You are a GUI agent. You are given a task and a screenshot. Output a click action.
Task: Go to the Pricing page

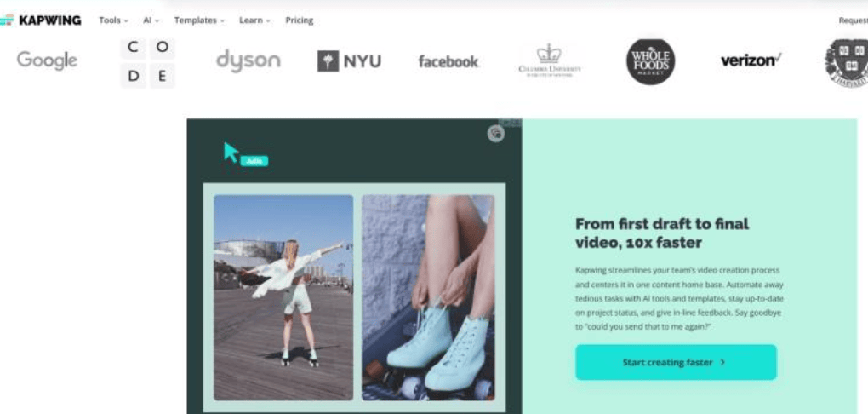coord(300,20)
